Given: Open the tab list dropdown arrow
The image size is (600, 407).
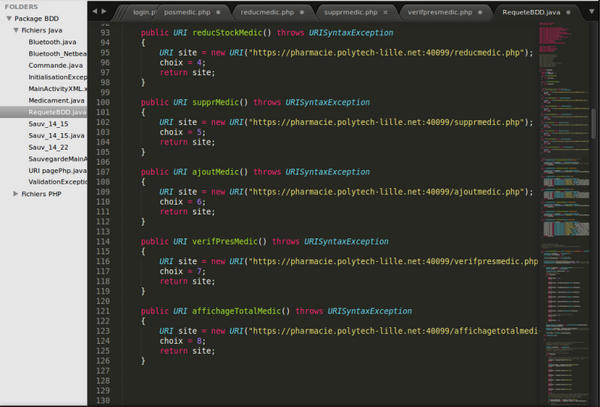Looking at the screenshot, I should click(x=591, y=11).
